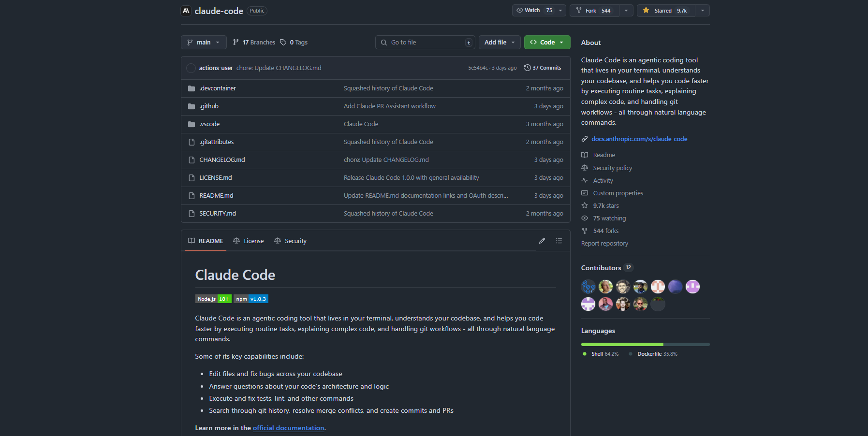This screenshot has width=868, height=436.
Task: Click the .vscode folder icon
Action: [191, 124]
